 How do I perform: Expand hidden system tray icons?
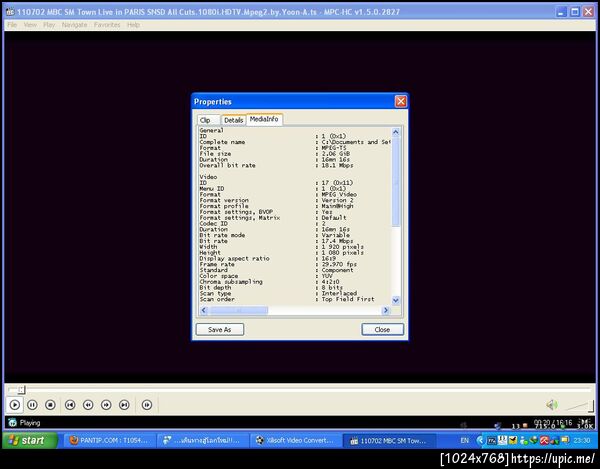[479, 440]
